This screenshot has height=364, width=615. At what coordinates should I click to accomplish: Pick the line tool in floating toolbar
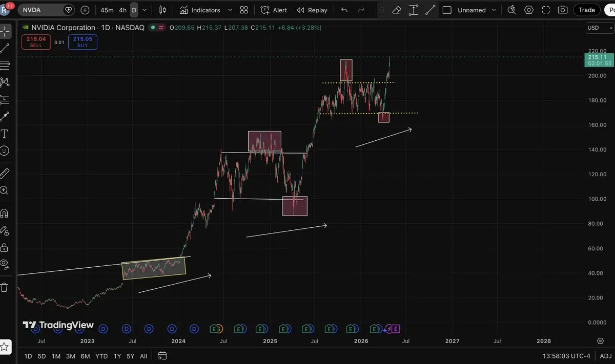click(430, 10)
